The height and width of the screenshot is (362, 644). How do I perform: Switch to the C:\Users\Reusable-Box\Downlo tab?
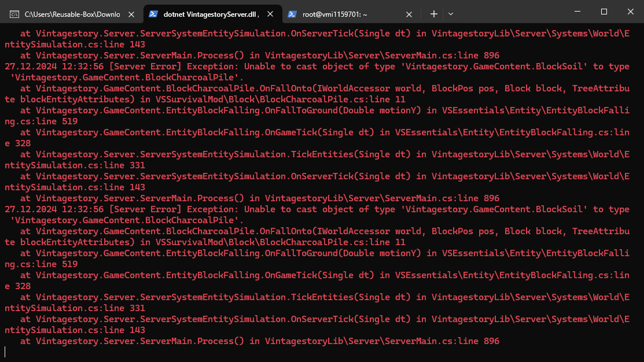click(72, 14)
